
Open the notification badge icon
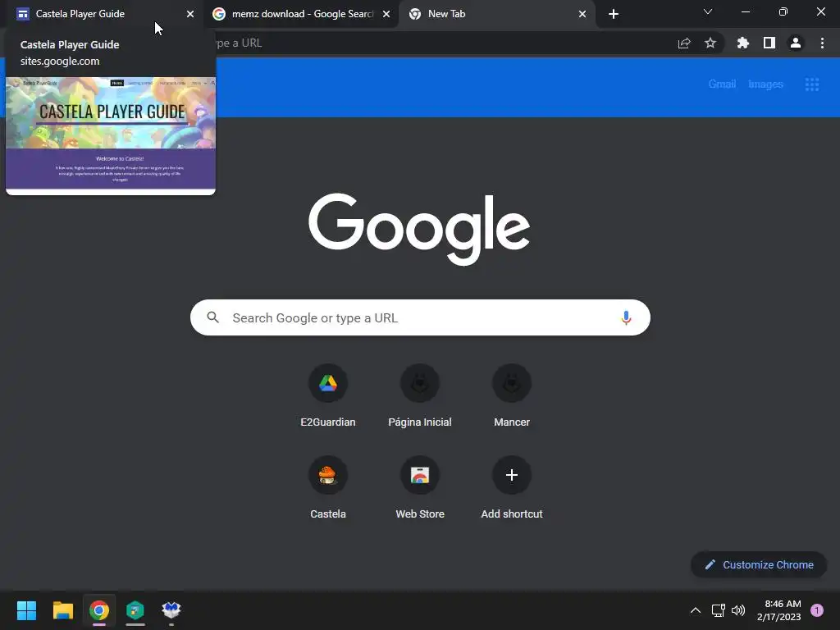(x=816, y=610)
